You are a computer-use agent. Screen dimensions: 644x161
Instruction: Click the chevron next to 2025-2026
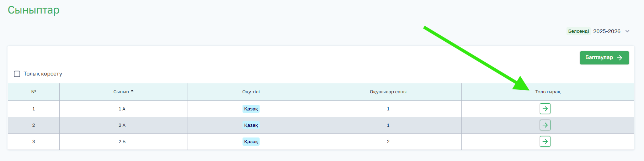tap(627, 31)
